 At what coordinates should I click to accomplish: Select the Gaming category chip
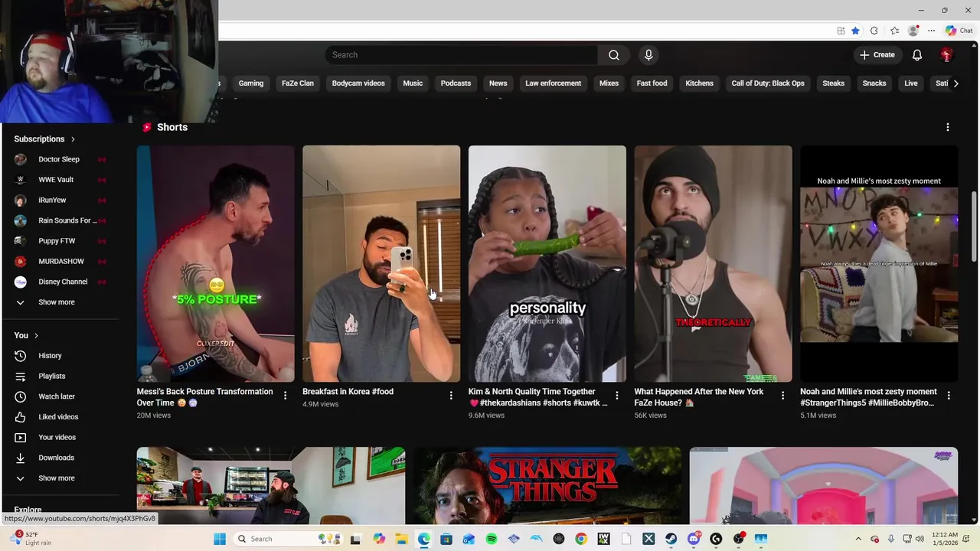[250, 83]
